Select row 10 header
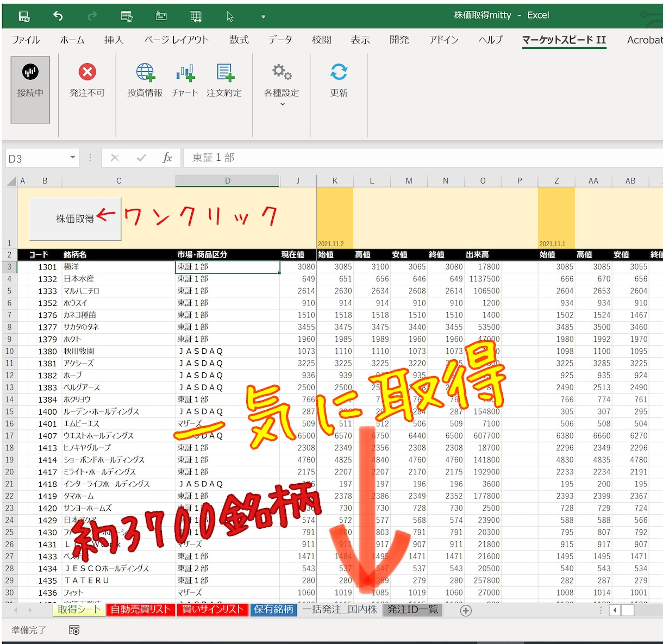The width and height of the screenshot is (663, 644). tap(9, 351)
